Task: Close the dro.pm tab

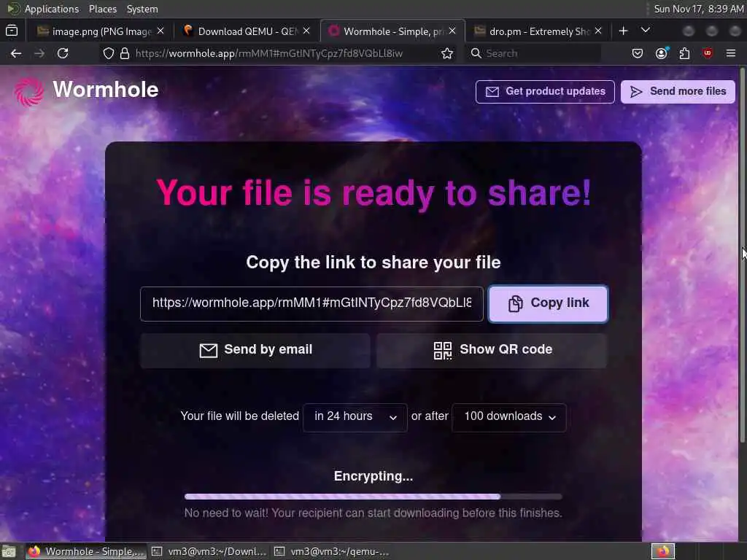Action: [598, 31]
